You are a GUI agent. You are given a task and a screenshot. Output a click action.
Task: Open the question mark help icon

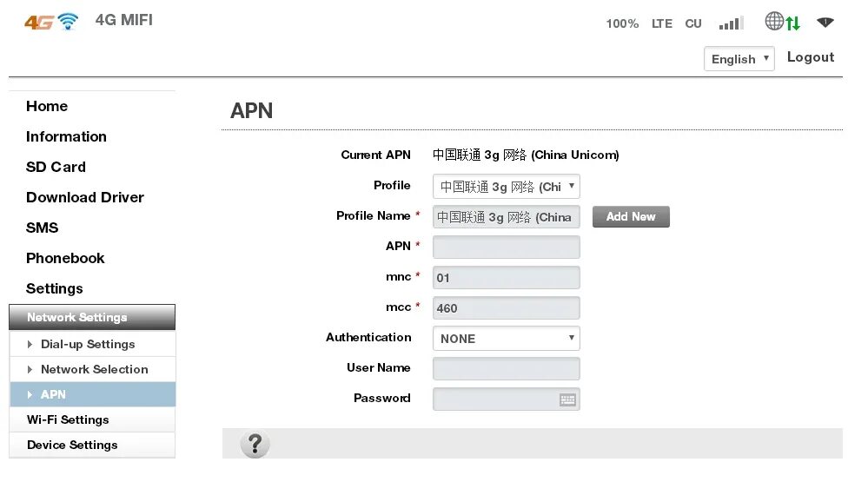tap(255, 444)
